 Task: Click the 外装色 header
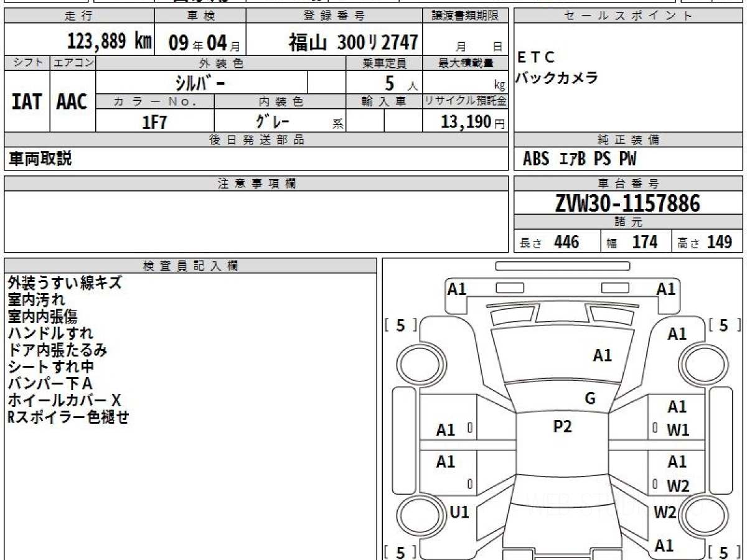point(221,63)
